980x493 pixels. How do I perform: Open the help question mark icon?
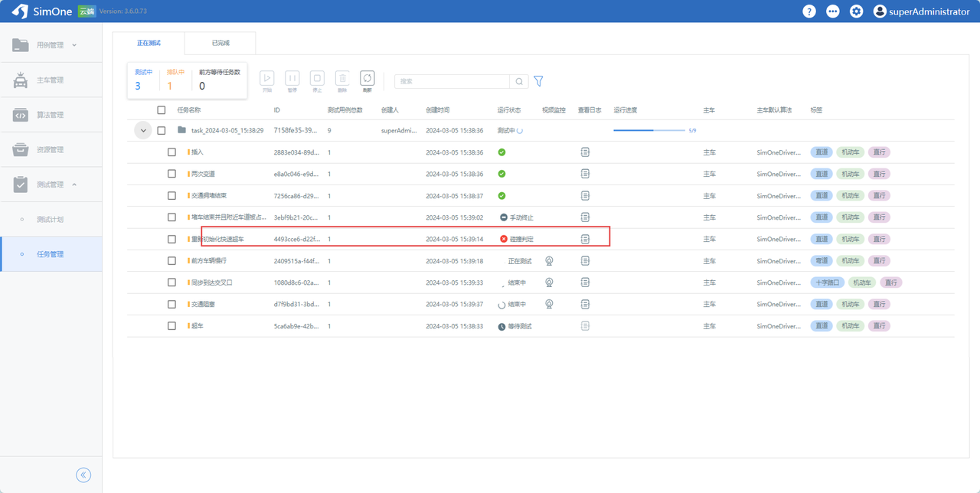click(808, 11)
